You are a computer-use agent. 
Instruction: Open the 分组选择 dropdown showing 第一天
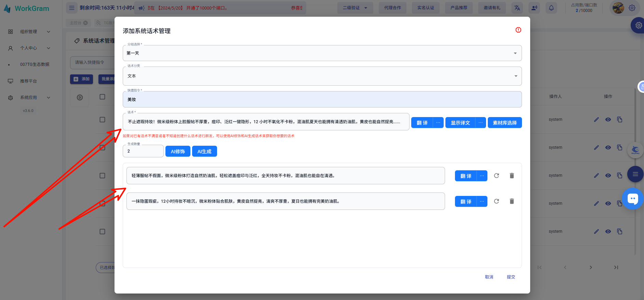pyautogui.click(x=322, y=53)
